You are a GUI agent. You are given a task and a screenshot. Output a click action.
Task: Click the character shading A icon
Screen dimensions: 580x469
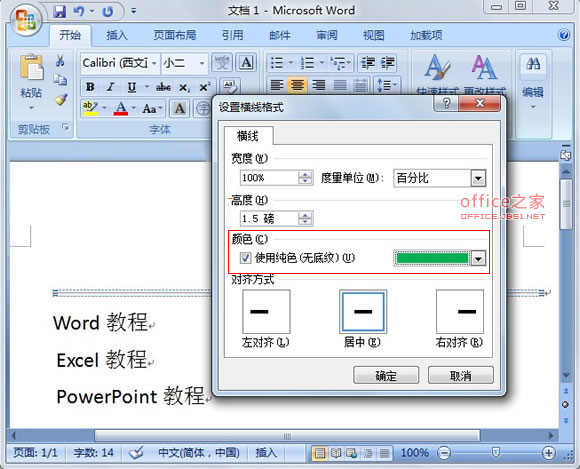[x=179, y=109]
